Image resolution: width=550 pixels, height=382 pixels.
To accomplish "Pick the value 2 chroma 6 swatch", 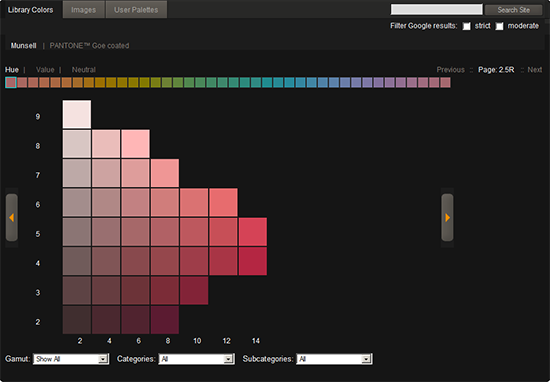I will (135, 320).
